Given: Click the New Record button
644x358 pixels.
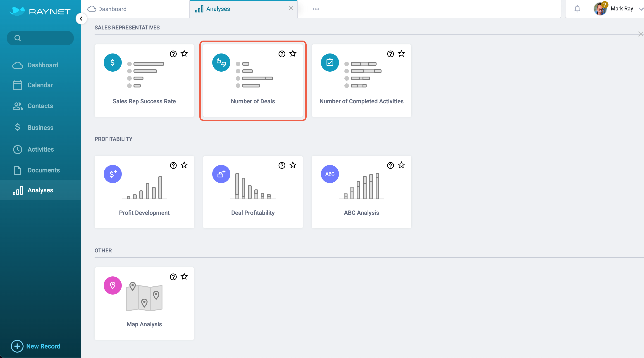Looking at the screenshot, I should pyautogui.click(x=36, y=346).
